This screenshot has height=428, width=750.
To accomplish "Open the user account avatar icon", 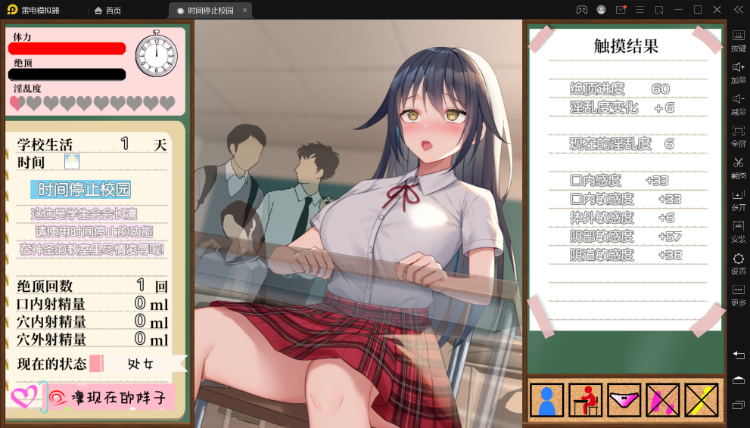I will pos(601,10).
